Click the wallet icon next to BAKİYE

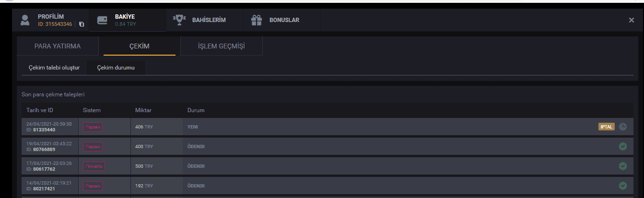pos(102,20)
